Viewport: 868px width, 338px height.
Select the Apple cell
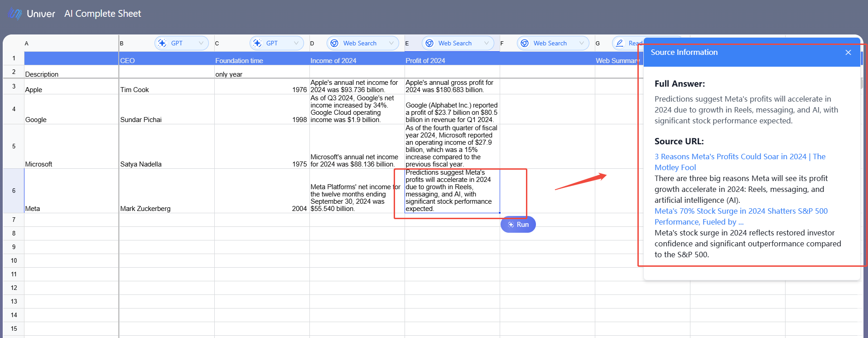pyautogui.click(x=72, y=86)
